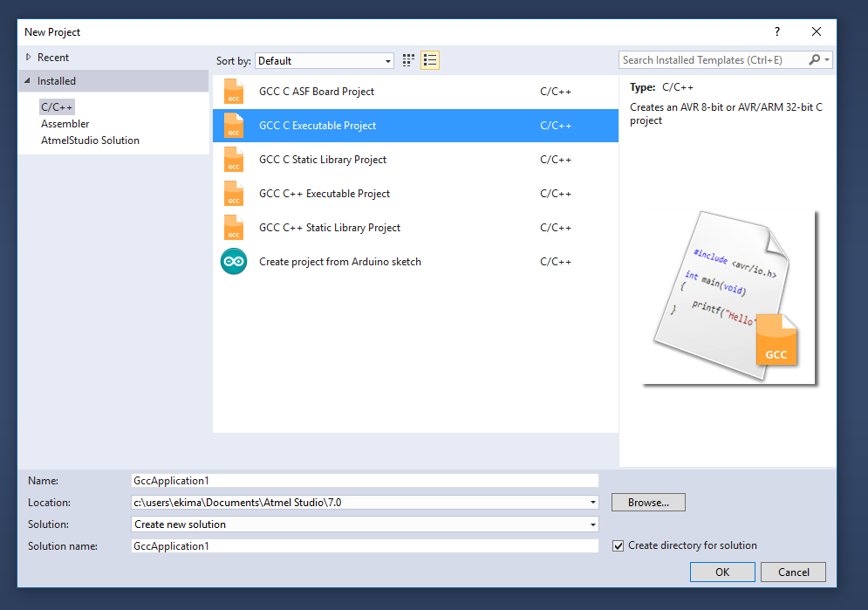
Task: Switch to small icons grid view
Action: click(408, 60)
